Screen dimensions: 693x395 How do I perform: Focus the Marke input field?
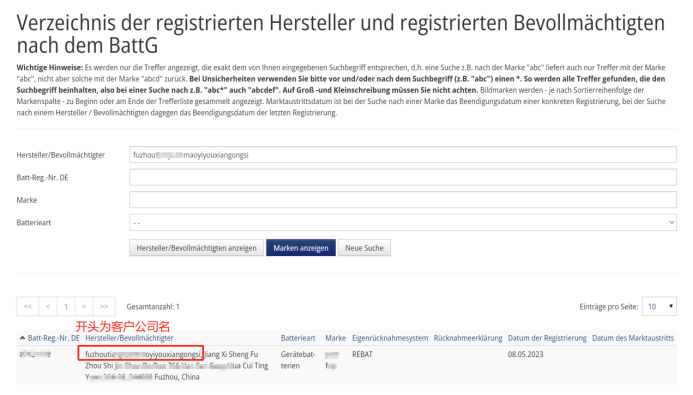coord(403,200)
